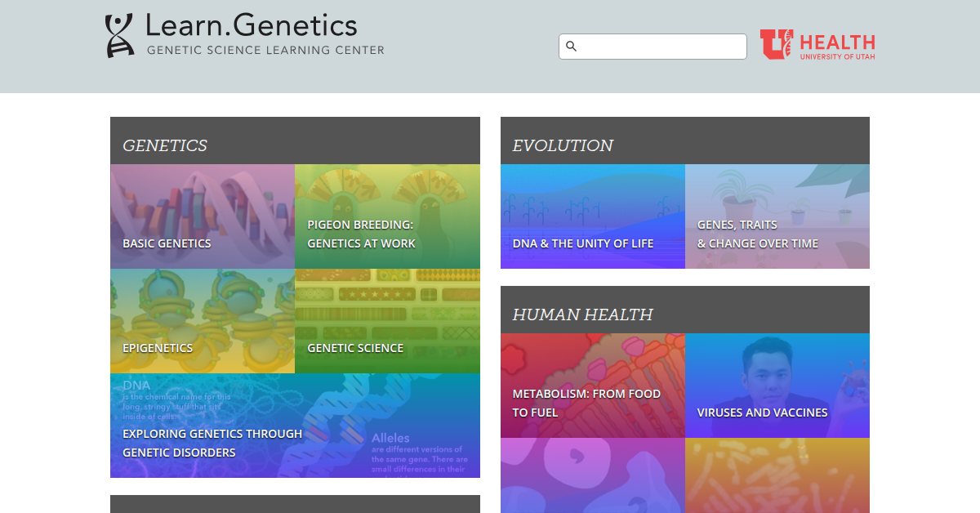Viewport: 980px width, 513px height.
Task: Open the Basic Genetics tile
Action: click(x=203, y=216)
